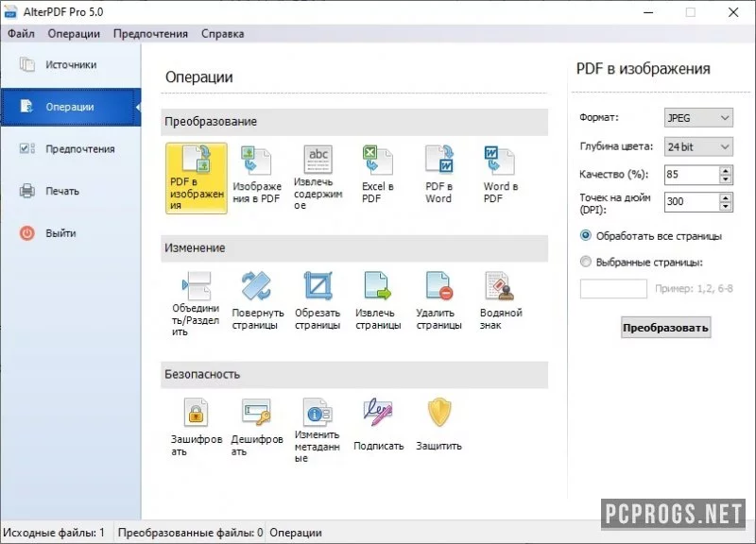Open the Операции menu in menu bar
The width and height of the screenshot is (756, 544).
[74, 34]
